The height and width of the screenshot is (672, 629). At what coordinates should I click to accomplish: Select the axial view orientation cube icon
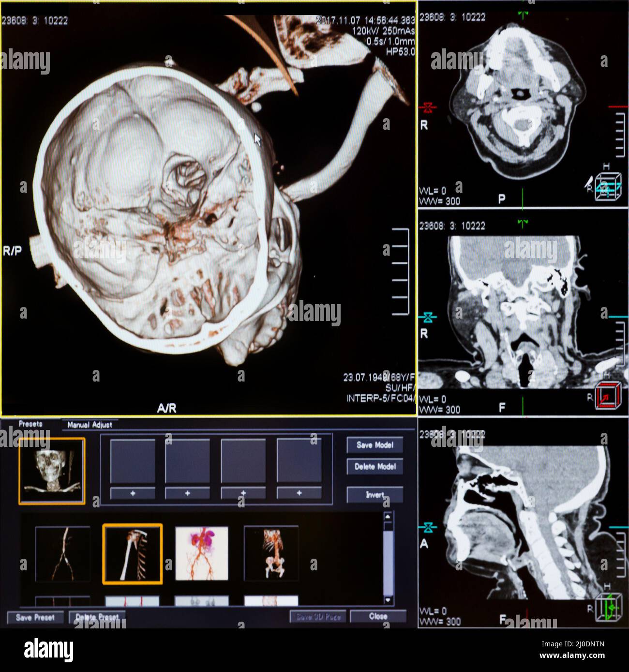pyautogui.click(x=608, y=186)
